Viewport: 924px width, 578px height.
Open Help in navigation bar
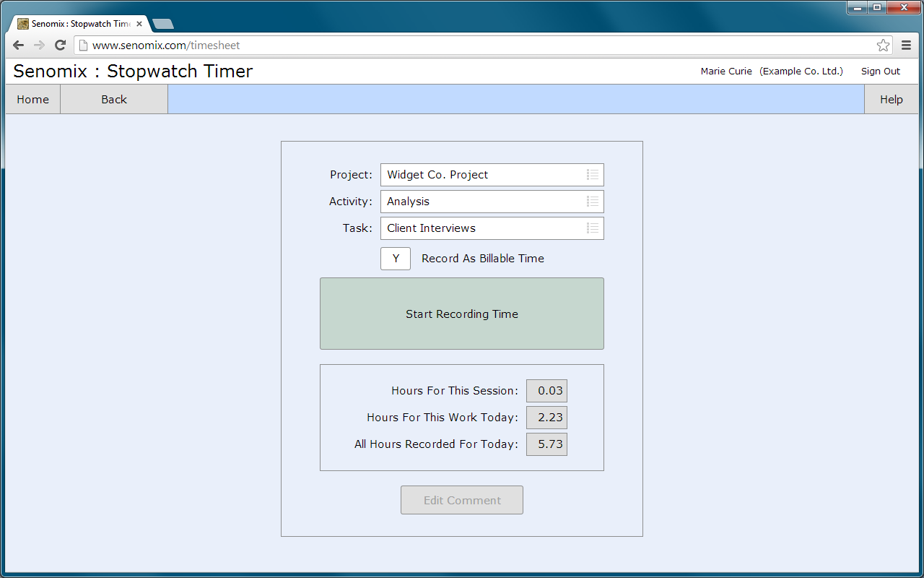892,100
